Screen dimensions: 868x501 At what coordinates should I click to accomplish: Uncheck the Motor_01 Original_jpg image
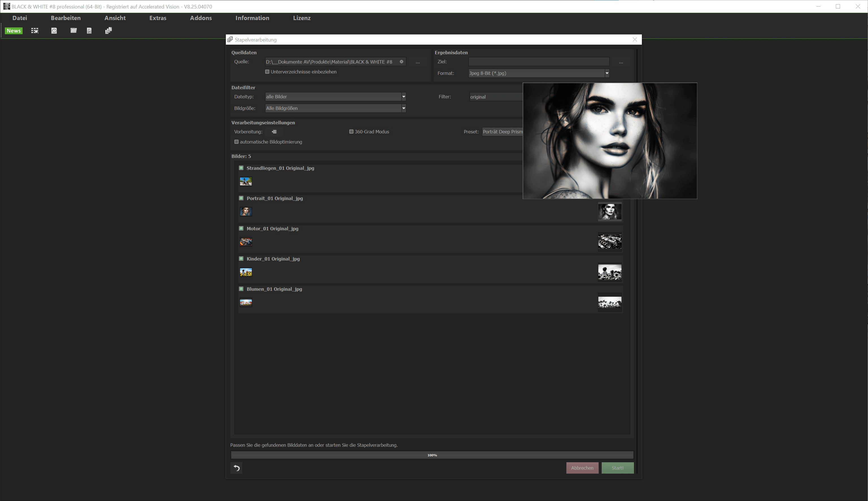(241, 229)
